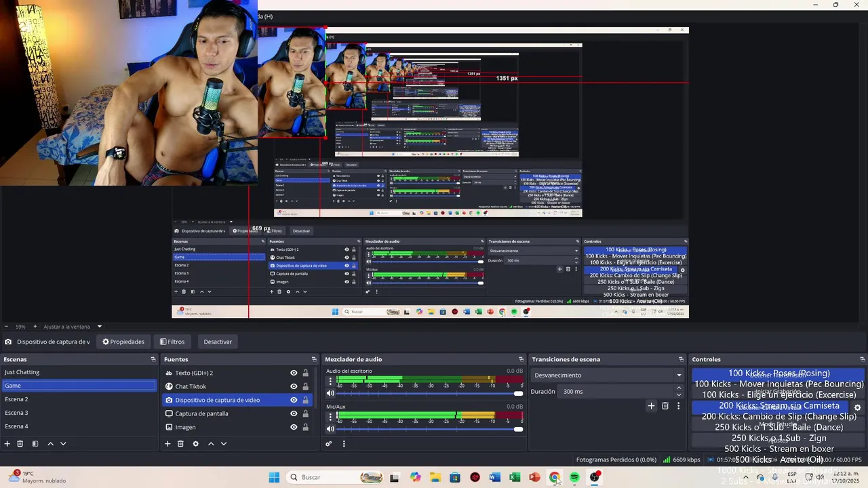Select the Escena 2 scene

click(79, 399)
